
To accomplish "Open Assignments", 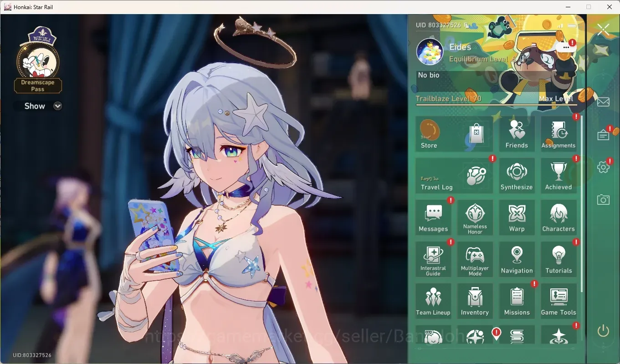I will [x=559, y=134].
